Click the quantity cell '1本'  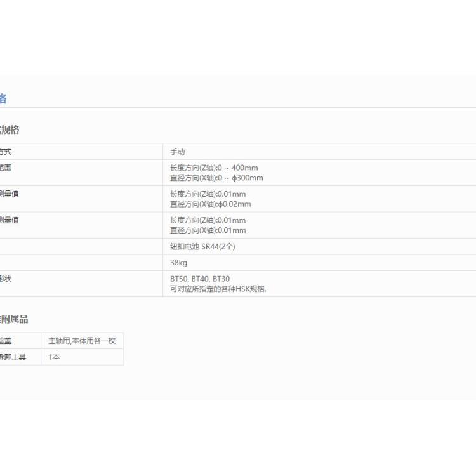(83, 357)
